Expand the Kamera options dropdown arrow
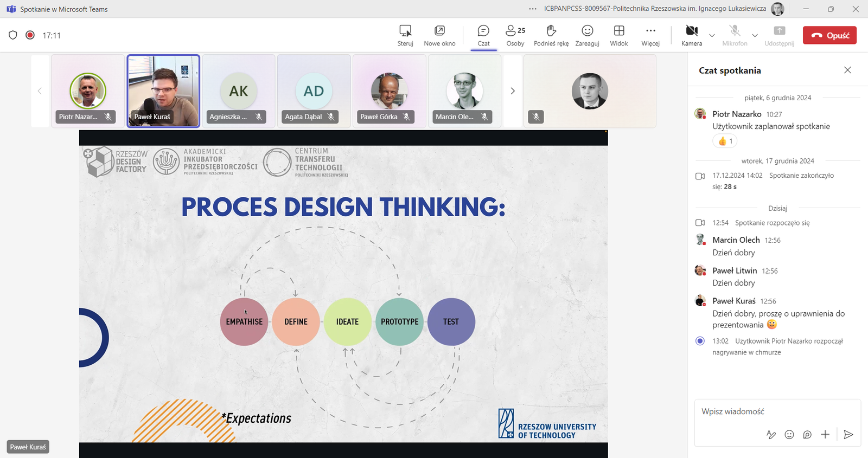This screenshot has height=458, width=868. click(x=712, y=36)
